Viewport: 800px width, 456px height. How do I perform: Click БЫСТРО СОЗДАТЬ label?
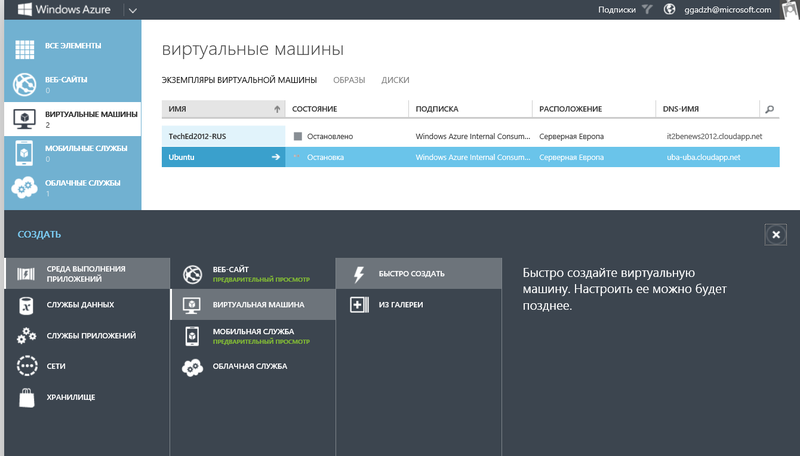point(411,274)
